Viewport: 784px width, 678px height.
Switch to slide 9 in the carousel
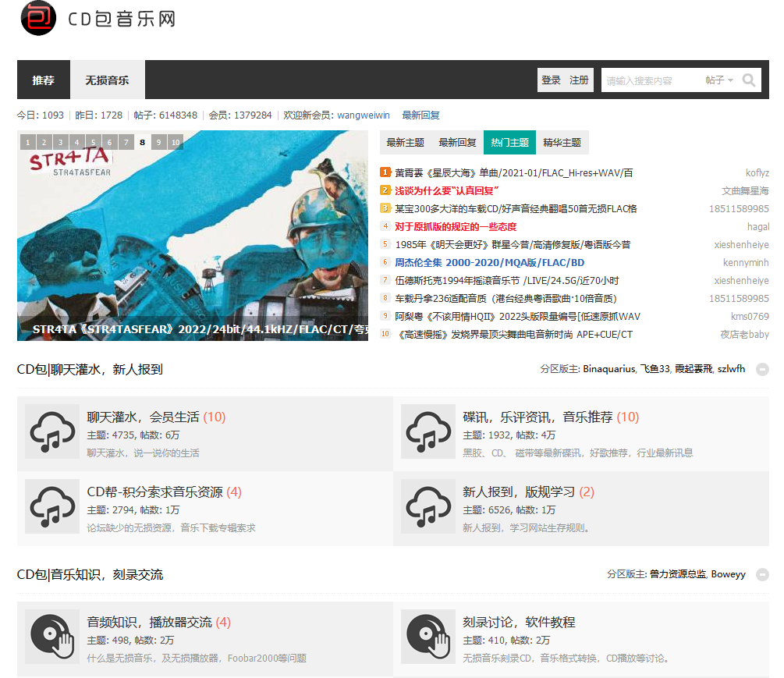click(158, 142)
